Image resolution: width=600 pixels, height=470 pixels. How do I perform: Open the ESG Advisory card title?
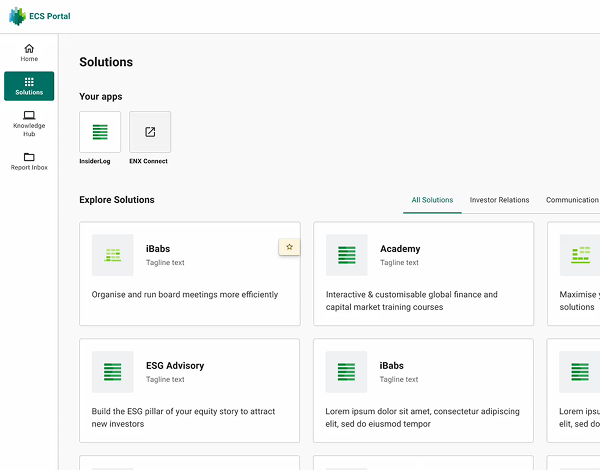(175, 366)
